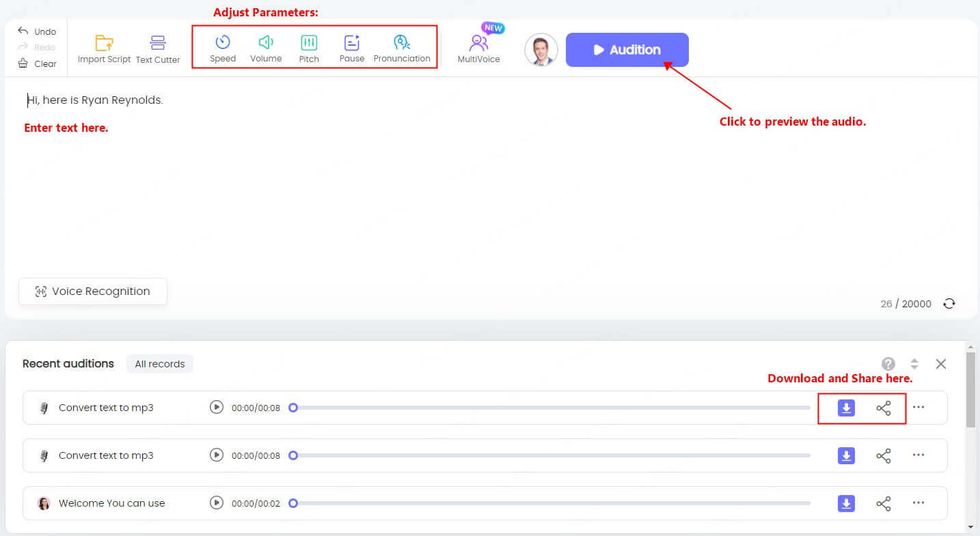
Task: Download the first Convert text to mp3 record
Action: coord(846,408)
